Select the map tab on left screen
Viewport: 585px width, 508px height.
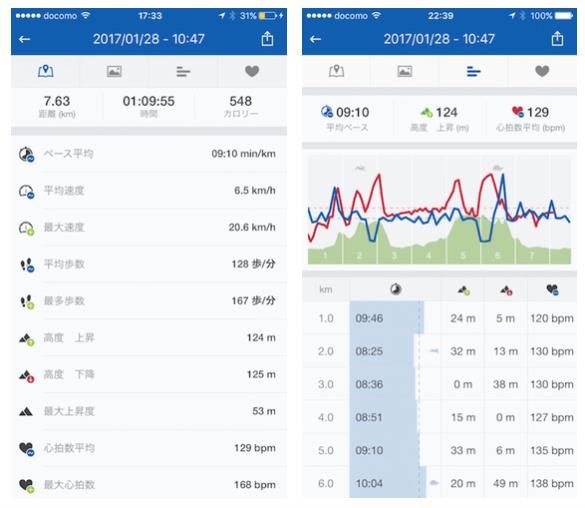pos(46,71)
